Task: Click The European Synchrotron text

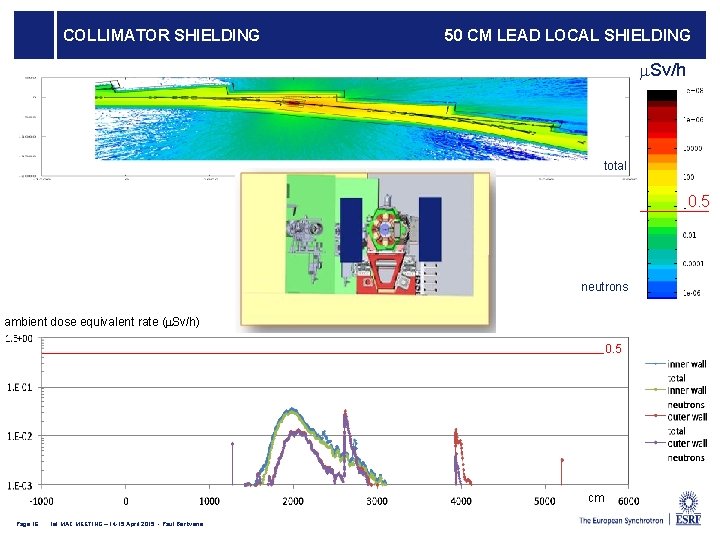Action: tap(621, 520)
